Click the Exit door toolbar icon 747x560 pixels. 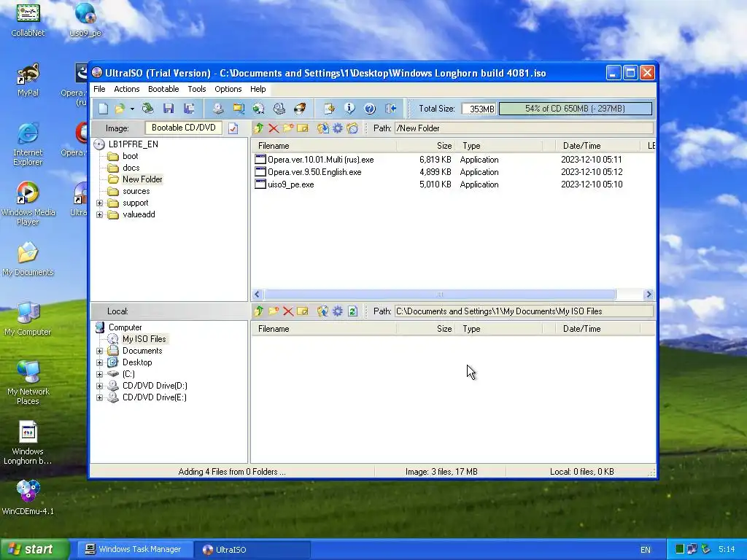coord(391,109)
